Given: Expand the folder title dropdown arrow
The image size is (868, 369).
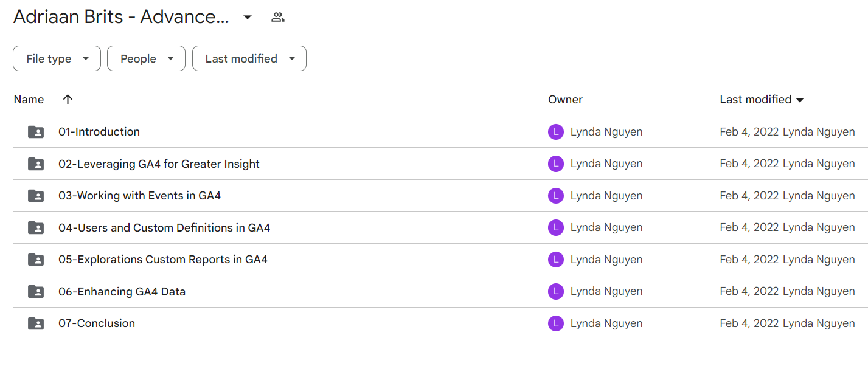Looking at the screenshot, I should [248, 17].
